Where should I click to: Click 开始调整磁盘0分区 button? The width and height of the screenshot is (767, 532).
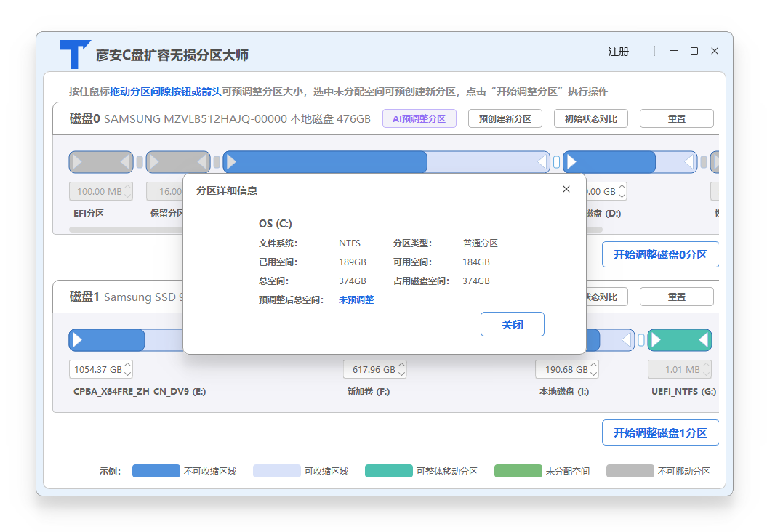(660, 255)
